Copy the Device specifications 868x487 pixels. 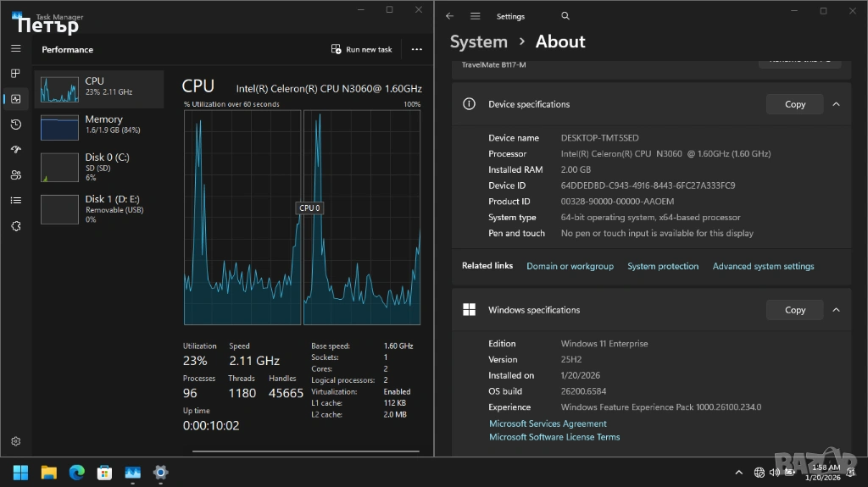794,104
